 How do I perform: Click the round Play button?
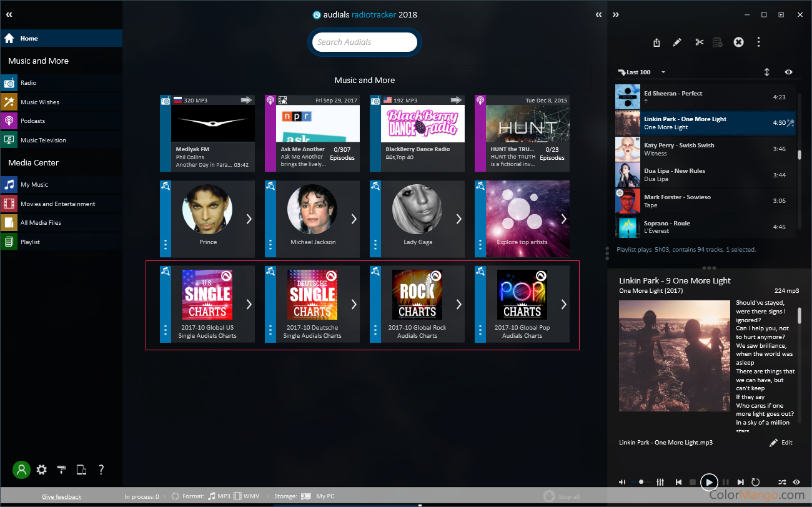pyautogui.click(x=709, y=482)
